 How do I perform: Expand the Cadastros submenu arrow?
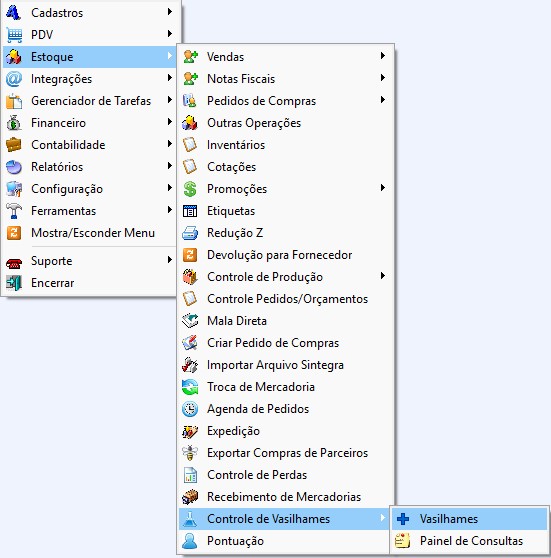point(170,12)
